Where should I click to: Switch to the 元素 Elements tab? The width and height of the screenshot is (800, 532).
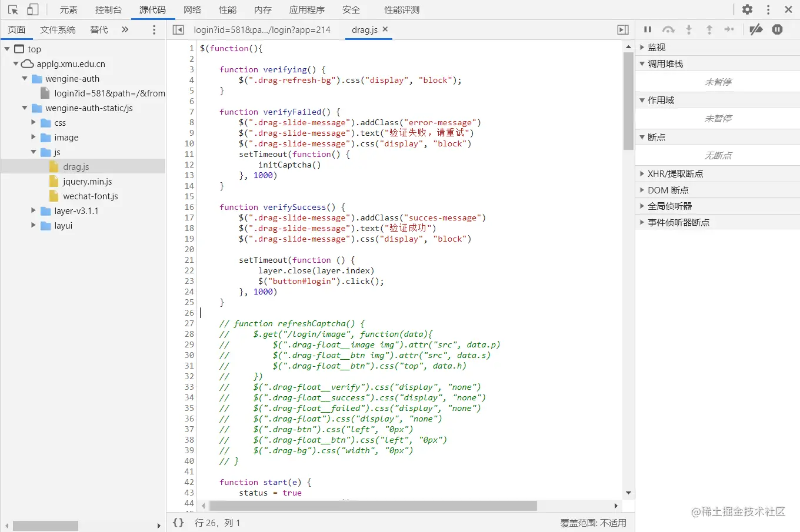69,10
